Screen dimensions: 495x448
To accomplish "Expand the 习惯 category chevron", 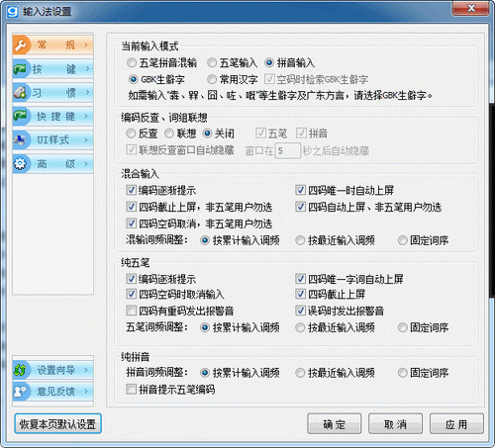I will [87, 92].
